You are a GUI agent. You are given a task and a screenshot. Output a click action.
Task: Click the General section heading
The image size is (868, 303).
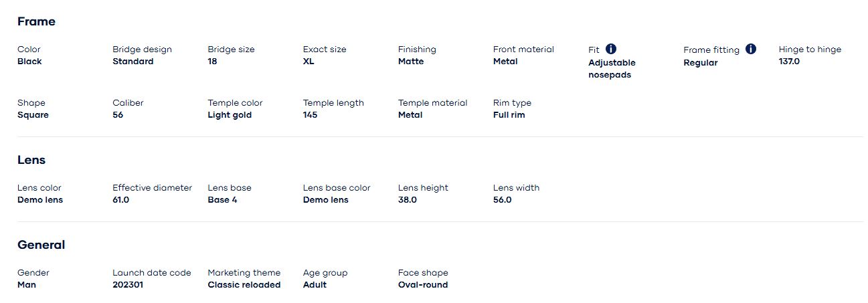(41, 245)
